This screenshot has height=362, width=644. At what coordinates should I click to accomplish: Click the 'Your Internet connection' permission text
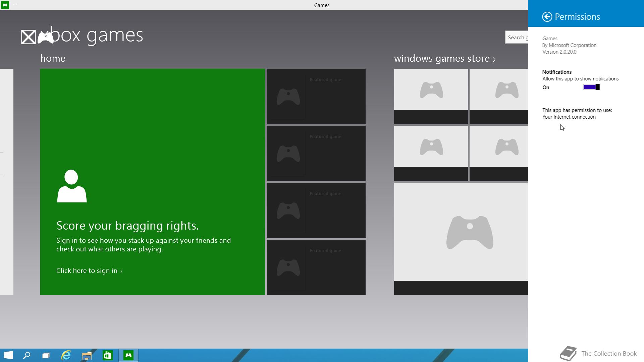tap(569, 117)
